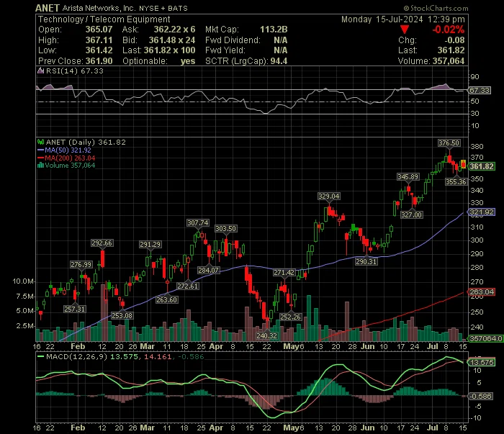Click the green MACD line legend marker

point(40,356)
